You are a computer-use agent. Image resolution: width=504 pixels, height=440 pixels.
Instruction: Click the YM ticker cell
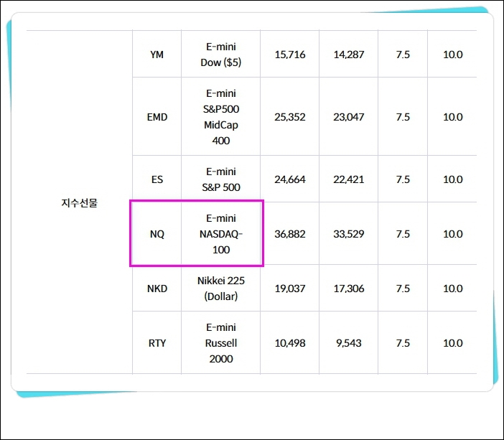pyautogui.click(x=157, y=55)
